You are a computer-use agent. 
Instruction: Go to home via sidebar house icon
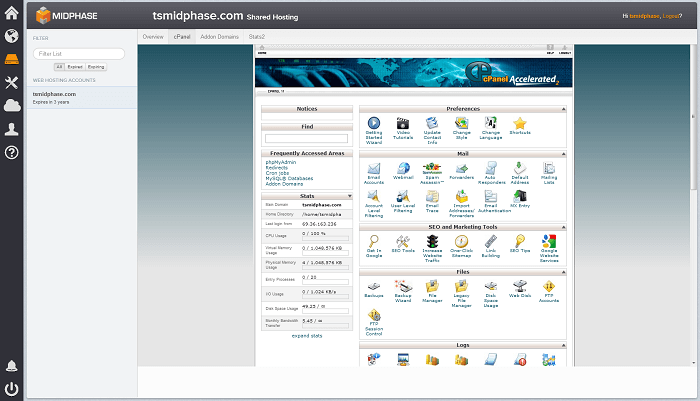point(12,13)
